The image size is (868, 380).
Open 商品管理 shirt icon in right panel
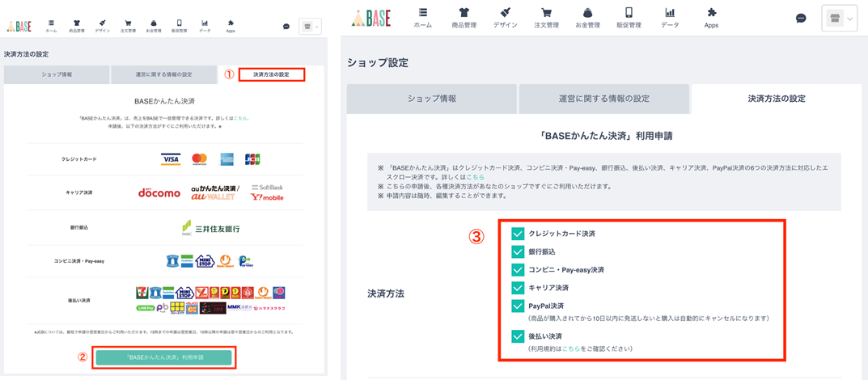pyautogui.click(x=464, y=18)
